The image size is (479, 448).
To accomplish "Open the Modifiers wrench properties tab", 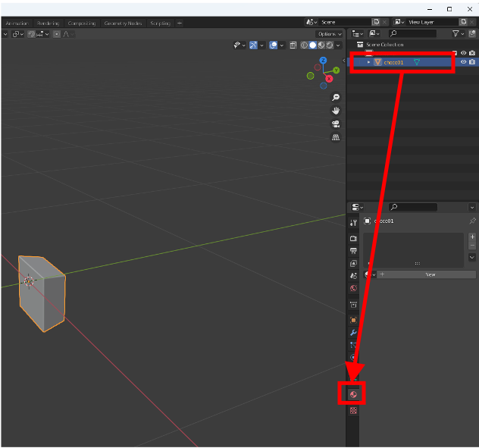I will (x=353, y=333).
